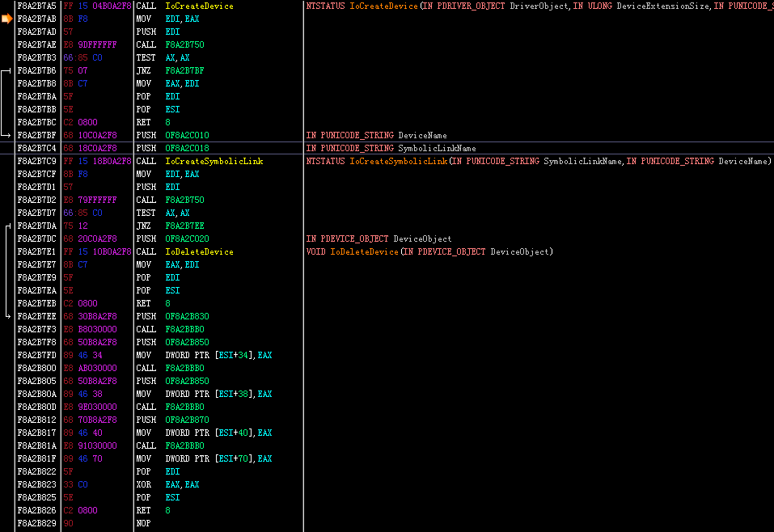Click the MOV DWORD PTR [ESI+70],EAX line
774x532 pixels.
202,458
